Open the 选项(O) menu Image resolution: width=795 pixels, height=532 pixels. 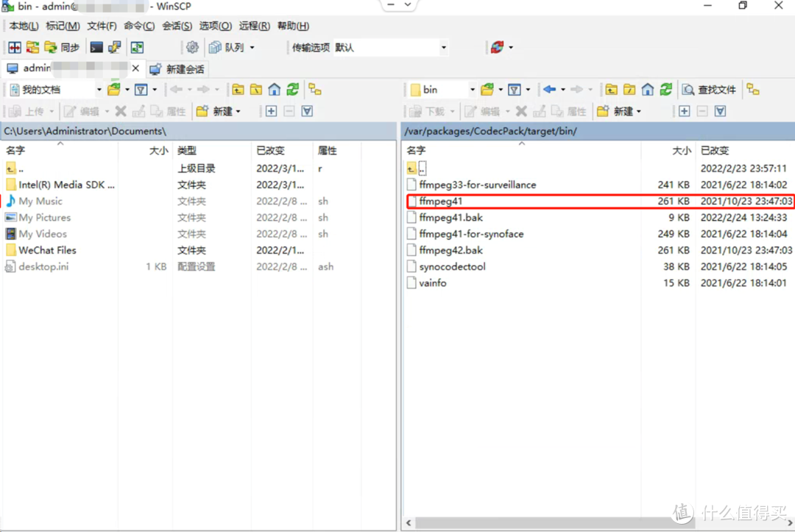tap(215, 26)
